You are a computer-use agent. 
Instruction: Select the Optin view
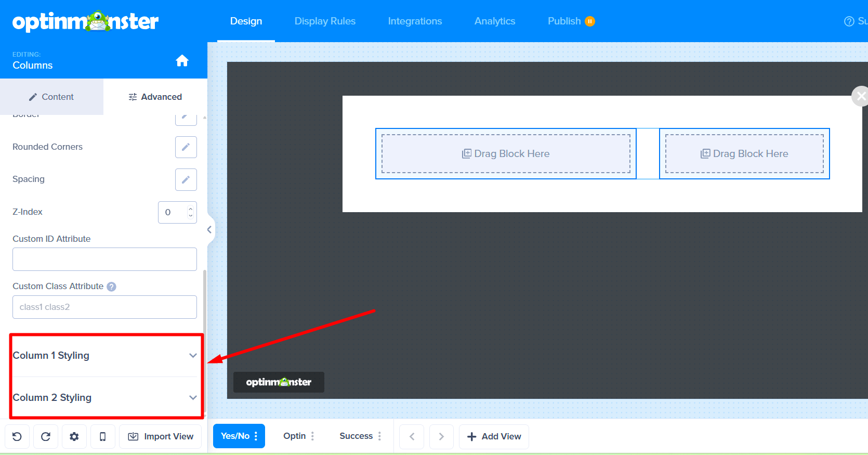click(294, 436)
